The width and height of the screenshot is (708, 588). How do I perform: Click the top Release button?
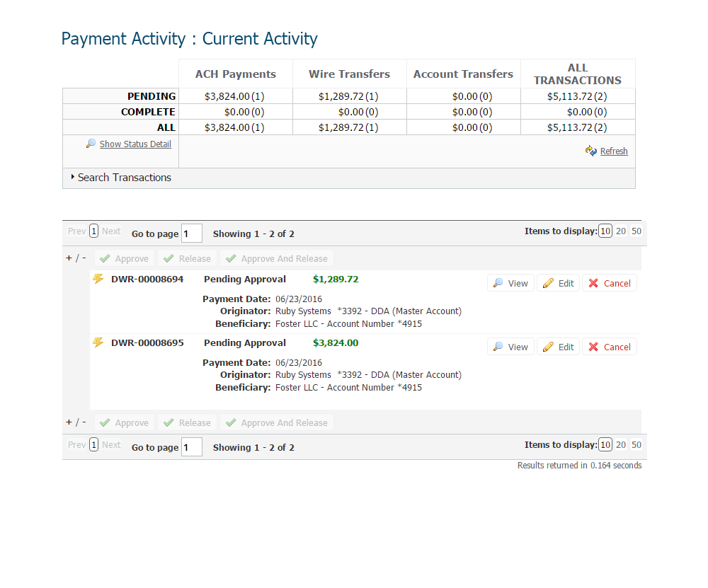click(188, 259)
